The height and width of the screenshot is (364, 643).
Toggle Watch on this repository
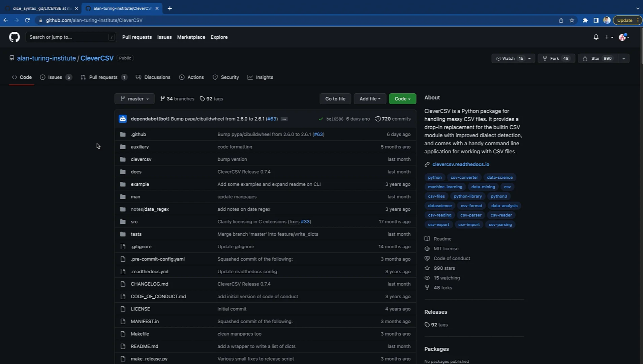pyautogui.click(x=508, y=58)
